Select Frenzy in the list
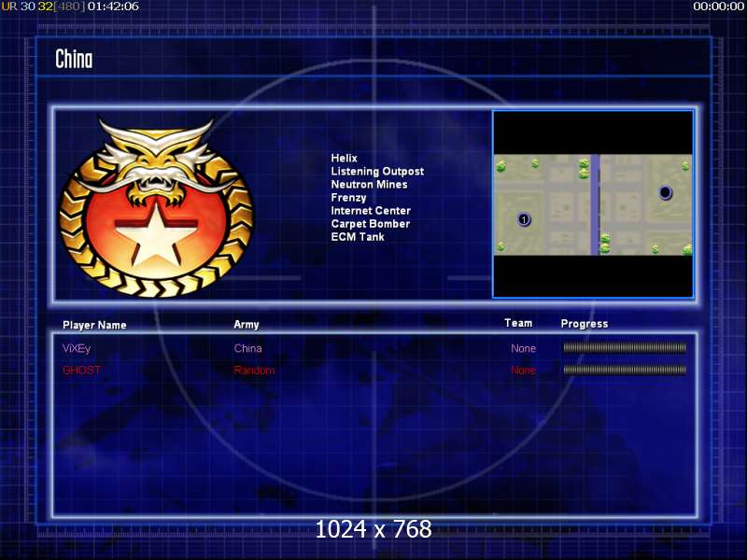 point(348,198)
